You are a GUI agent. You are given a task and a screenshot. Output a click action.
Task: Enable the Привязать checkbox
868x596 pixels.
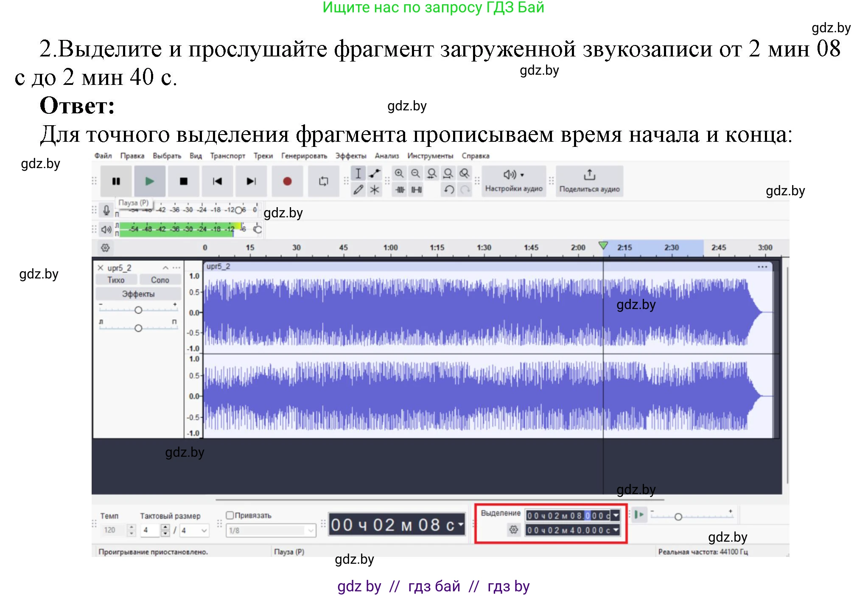(x=229, y=515)
